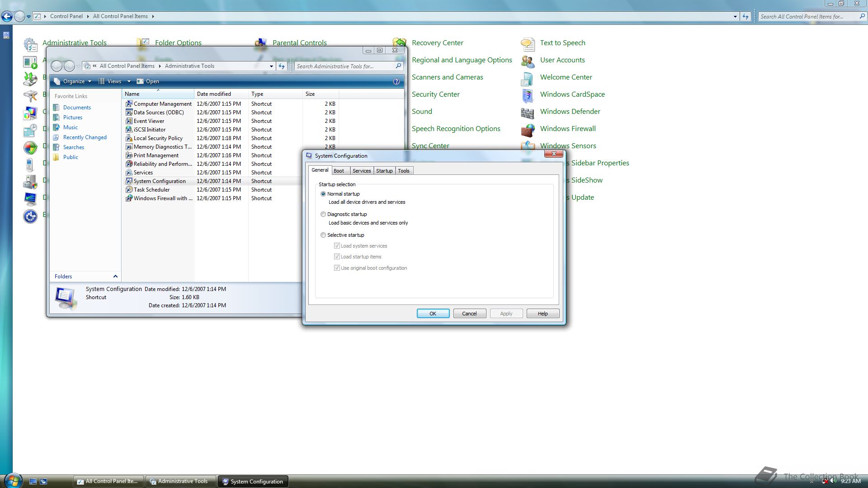Click OK in System Configuration
The image size is (868, 488).
(433, 314)
